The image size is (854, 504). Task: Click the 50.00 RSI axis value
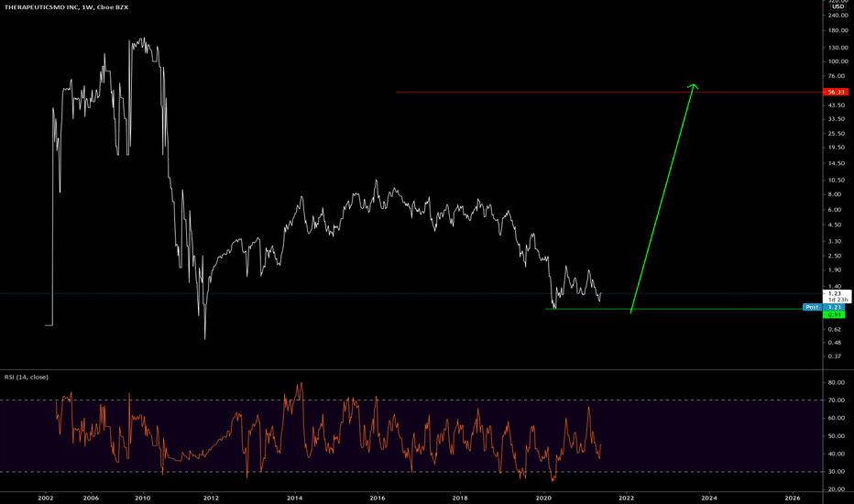836,436
